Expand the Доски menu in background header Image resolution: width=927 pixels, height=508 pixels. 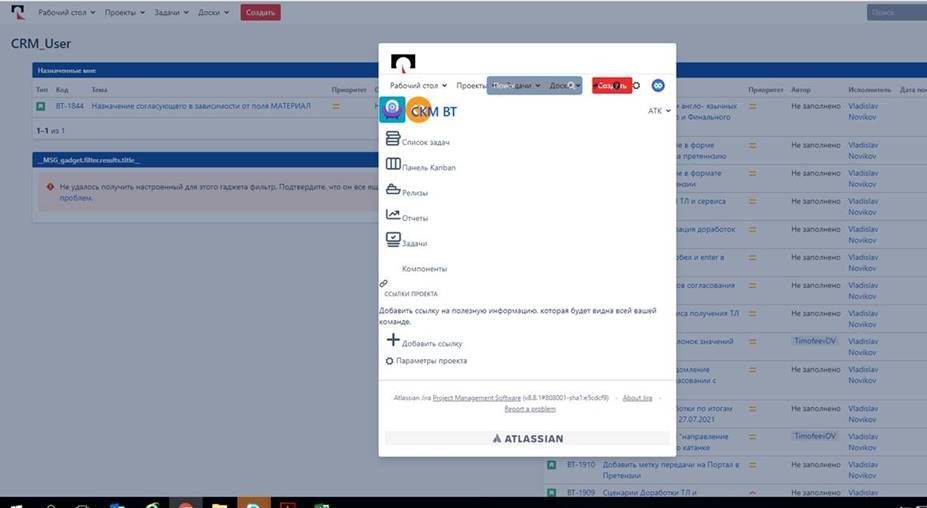click(x=213, y=12)
